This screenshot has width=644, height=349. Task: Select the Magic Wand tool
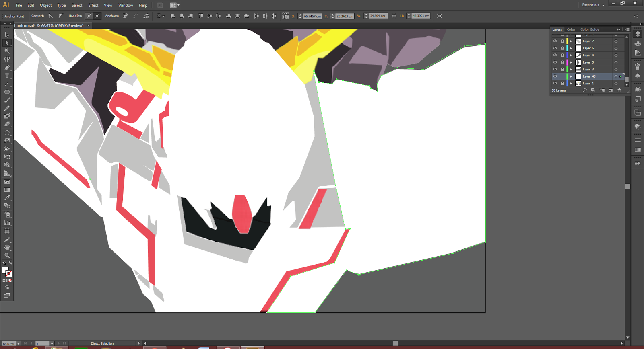coord(7,51)
